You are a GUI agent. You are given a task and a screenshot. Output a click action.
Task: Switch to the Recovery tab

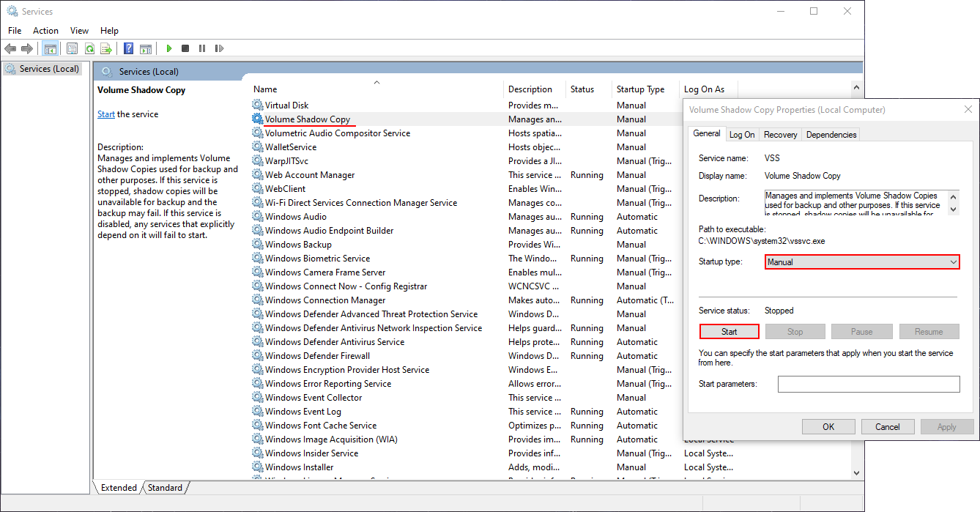tap(780, 135)
